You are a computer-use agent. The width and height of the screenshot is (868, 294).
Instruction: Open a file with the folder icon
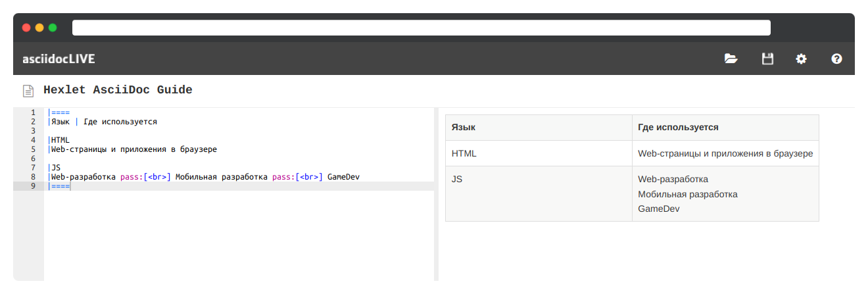coord(731,59)
